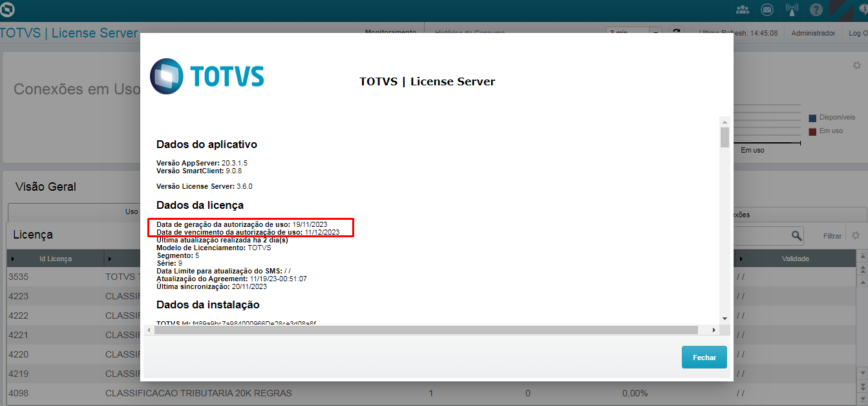Open the help question mark icon
The image size is (868, 406).
point(816,10)
